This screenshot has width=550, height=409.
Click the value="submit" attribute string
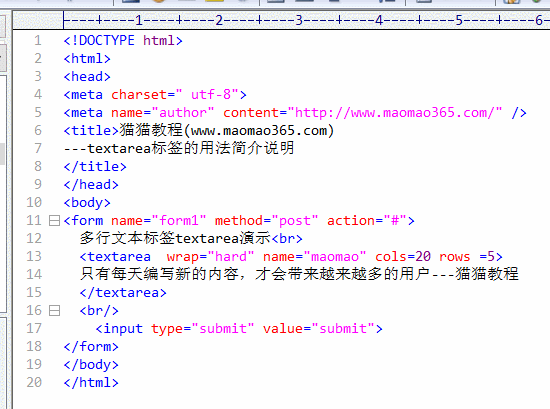tap(319, 328)
